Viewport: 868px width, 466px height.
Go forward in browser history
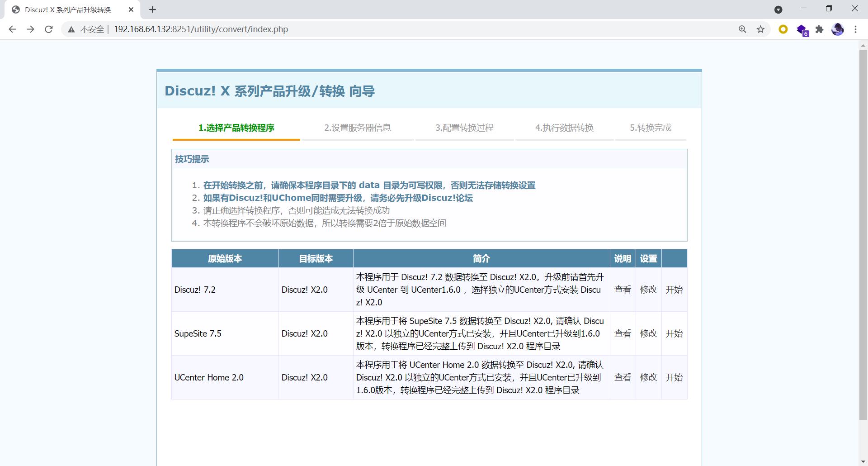[30, 29]
